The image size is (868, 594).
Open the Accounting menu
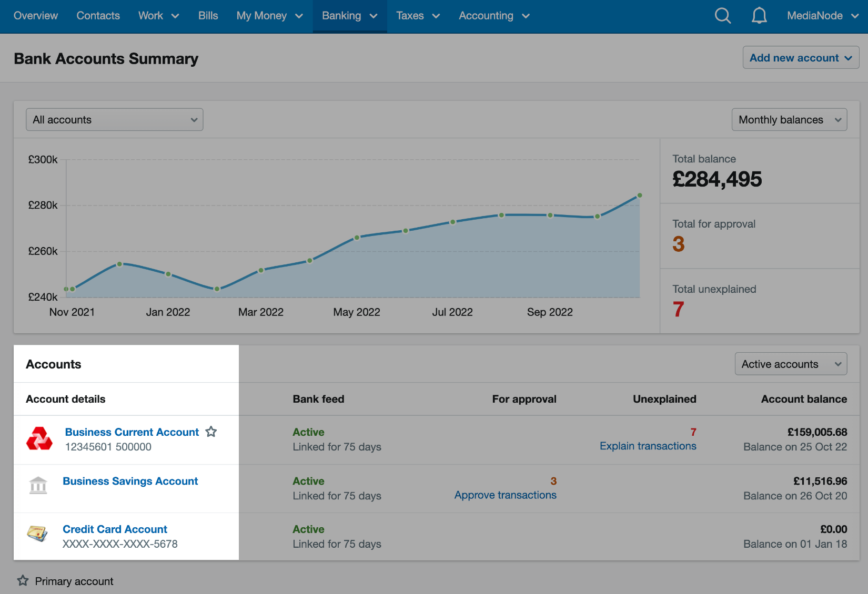[493, 16]
